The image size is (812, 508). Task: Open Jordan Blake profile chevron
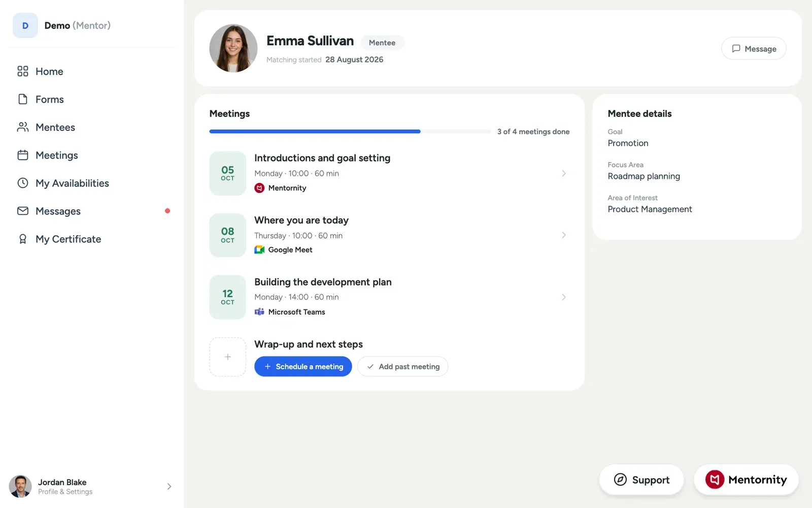[169, 487]
